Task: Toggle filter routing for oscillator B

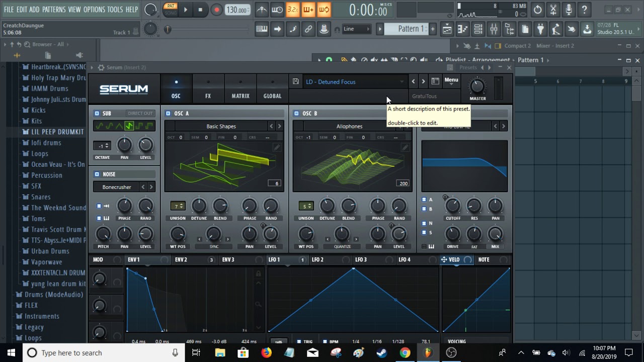Action: point(424,209)
